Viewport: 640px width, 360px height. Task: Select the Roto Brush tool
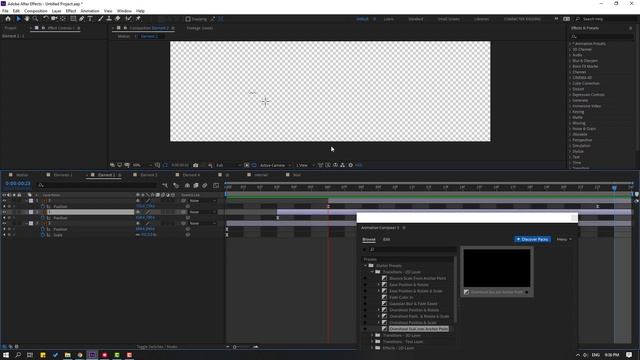(x=129, y=19)
